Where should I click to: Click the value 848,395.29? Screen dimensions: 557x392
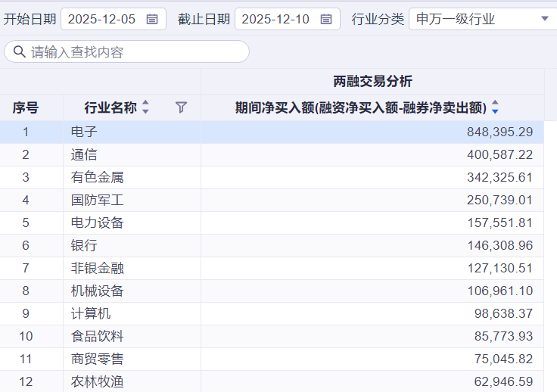pos(499,132)
